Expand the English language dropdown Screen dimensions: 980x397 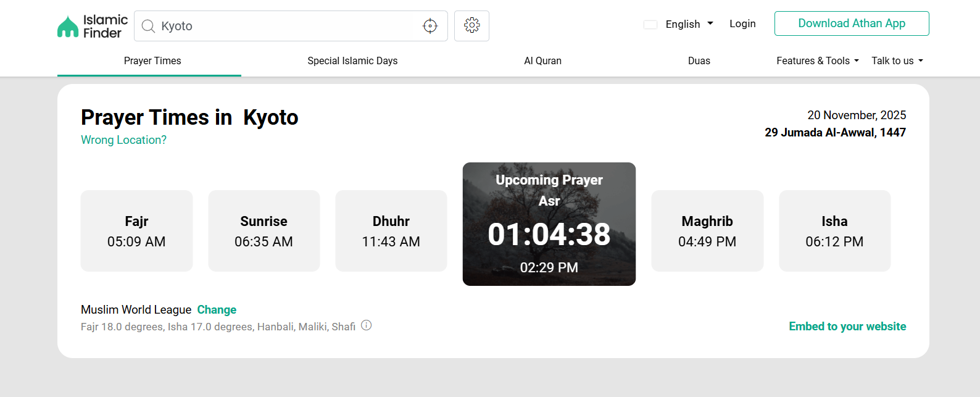point(689,24)
